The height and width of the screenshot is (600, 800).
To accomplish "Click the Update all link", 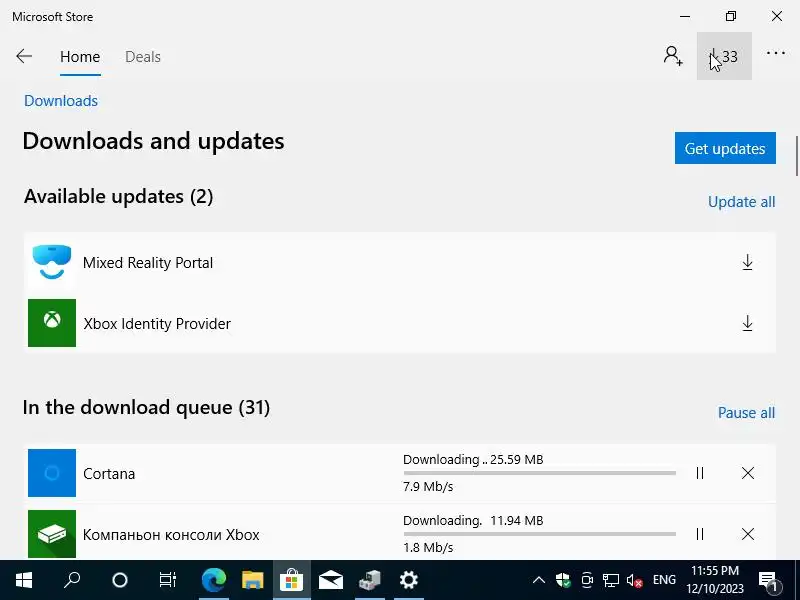I will [741, 202].
